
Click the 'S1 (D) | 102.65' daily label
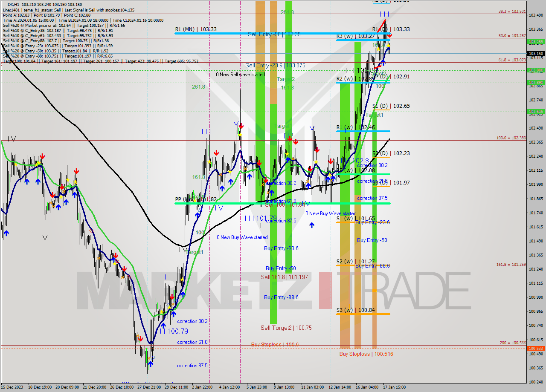coord(391,106)
